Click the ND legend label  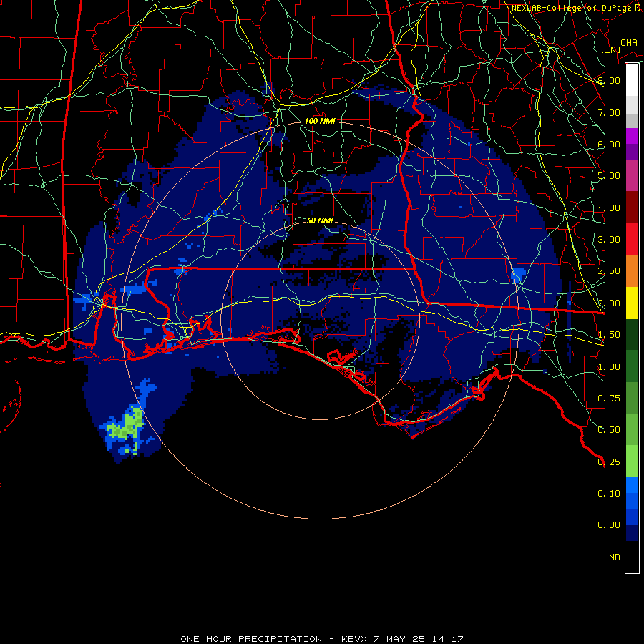click(x=615, y=557)
